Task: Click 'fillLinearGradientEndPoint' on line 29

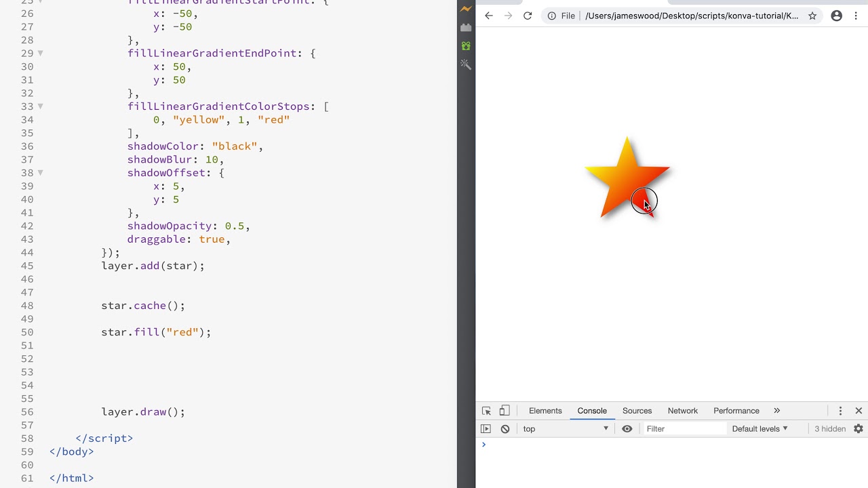Action: point(212,53)
